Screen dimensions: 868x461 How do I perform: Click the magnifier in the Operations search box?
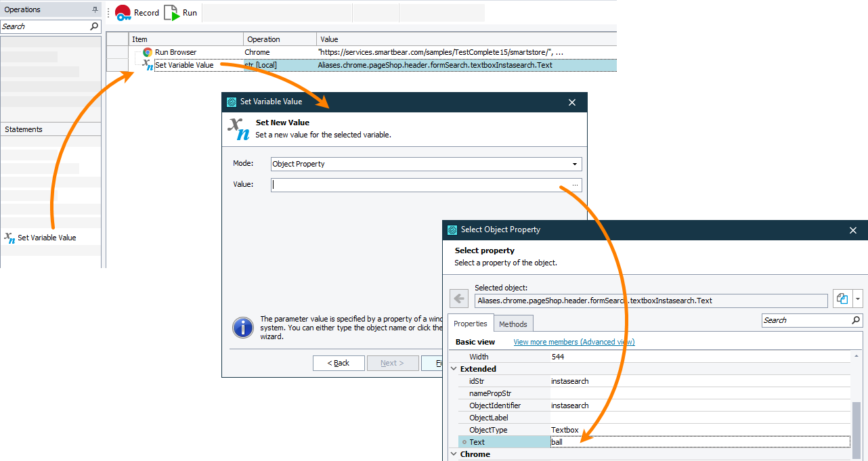pyautogui.click(x=94, y=26)
